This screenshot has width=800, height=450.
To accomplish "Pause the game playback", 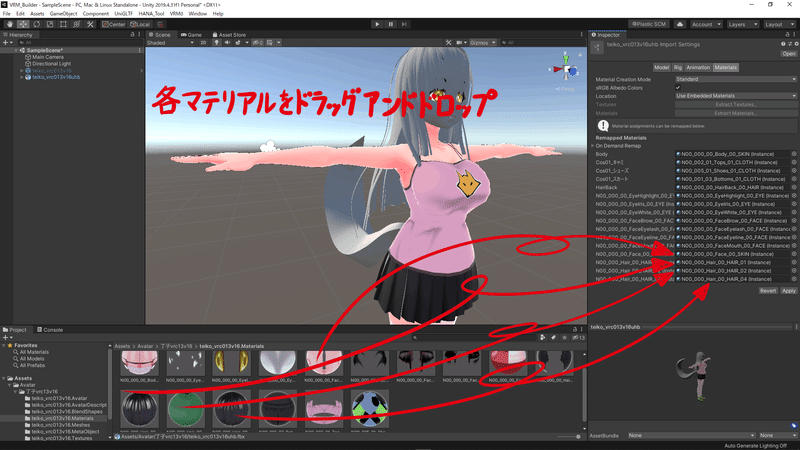I will 391,24.
